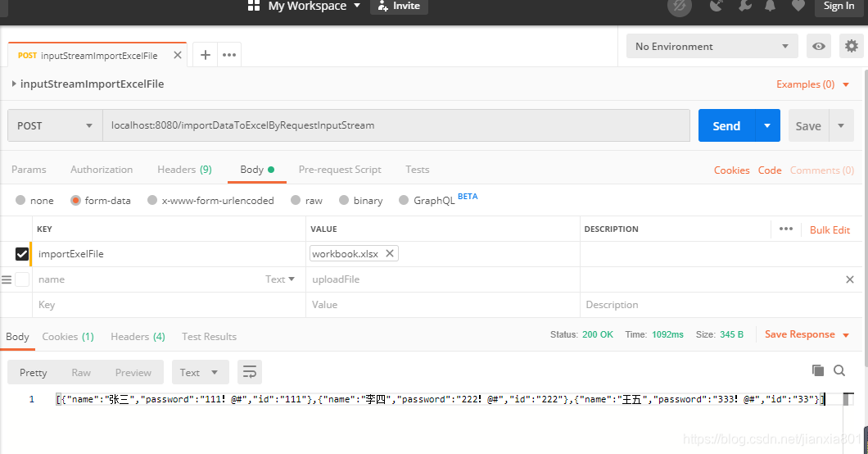Switch to the response Body tab
Viewport: 868px width, 454px height.
(x=17, y=337)
